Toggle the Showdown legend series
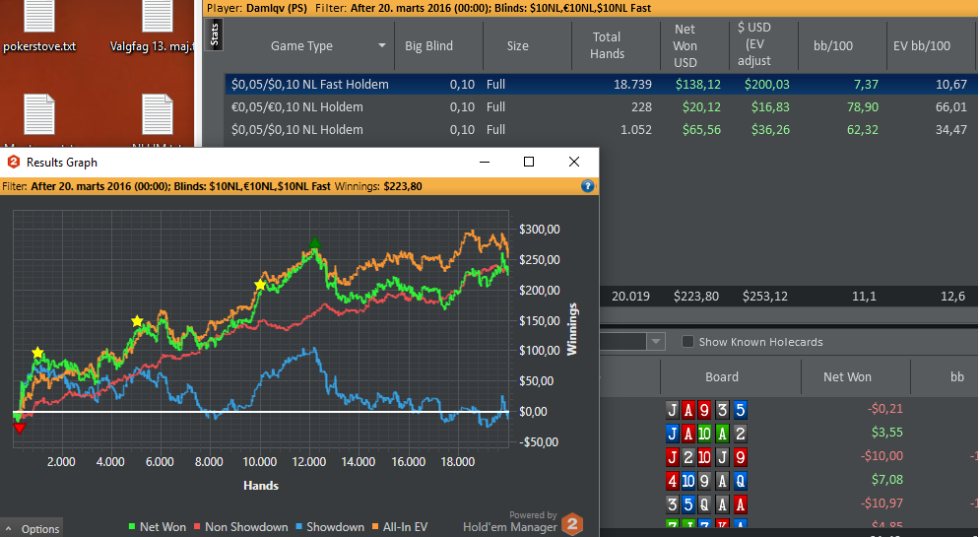The height and width of the screenshot is (537, 980). [330, 527]
